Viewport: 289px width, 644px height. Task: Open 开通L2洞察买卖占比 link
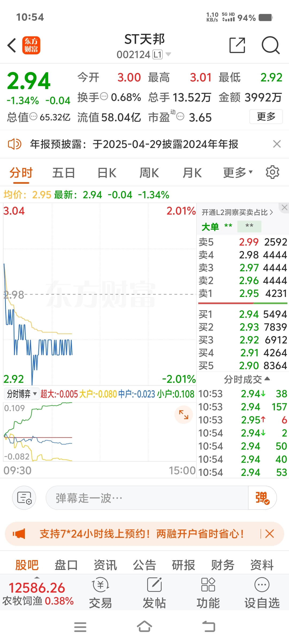[237, 212]
